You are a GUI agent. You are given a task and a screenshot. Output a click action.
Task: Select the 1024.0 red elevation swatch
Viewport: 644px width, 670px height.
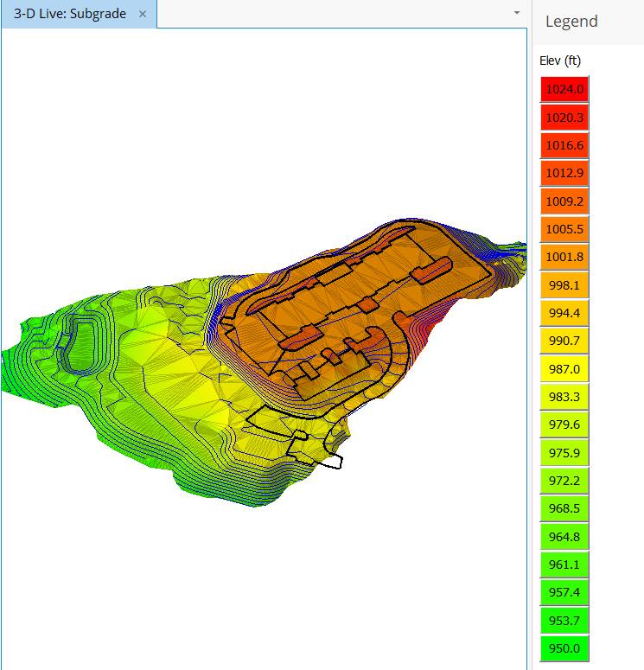564,89
